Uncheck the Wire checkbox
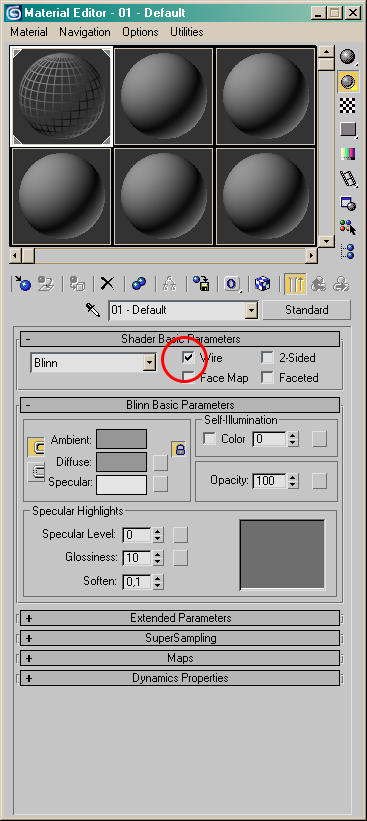Image resolution: width=367 pixels, height=821 pixels. (x=188, y=358)
